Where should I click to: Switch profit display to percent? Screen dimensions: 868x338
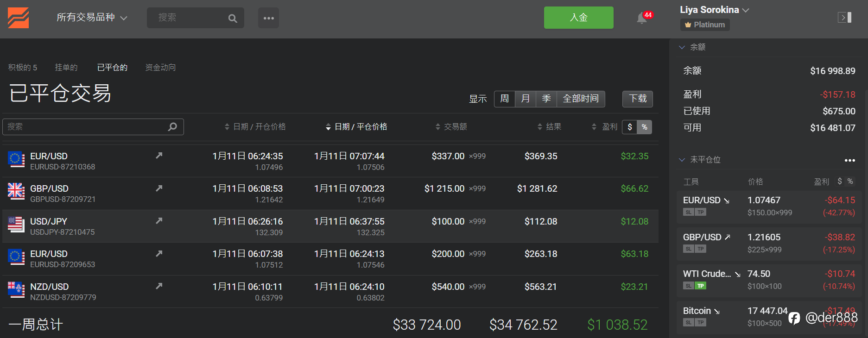pyautogui.click(x=644, y=127)
